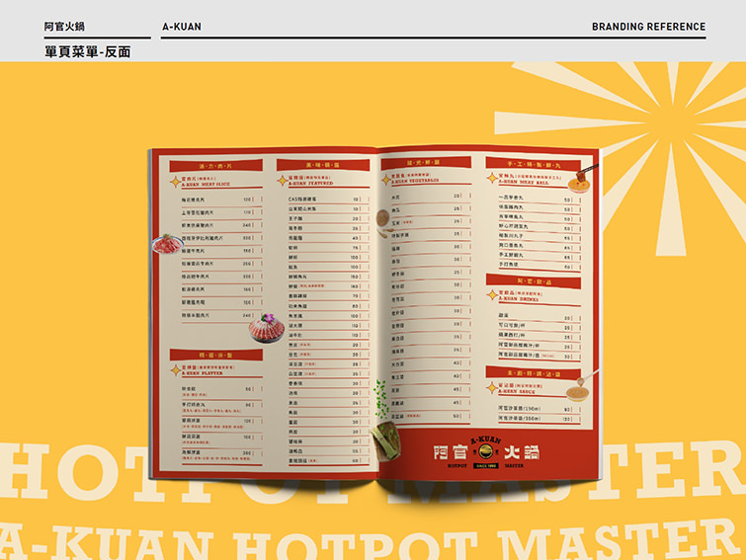Viewport: 746px width, 560px height.
Task: Click the A-KUAN VEGETABLES heading
Action: click(416, 181)
